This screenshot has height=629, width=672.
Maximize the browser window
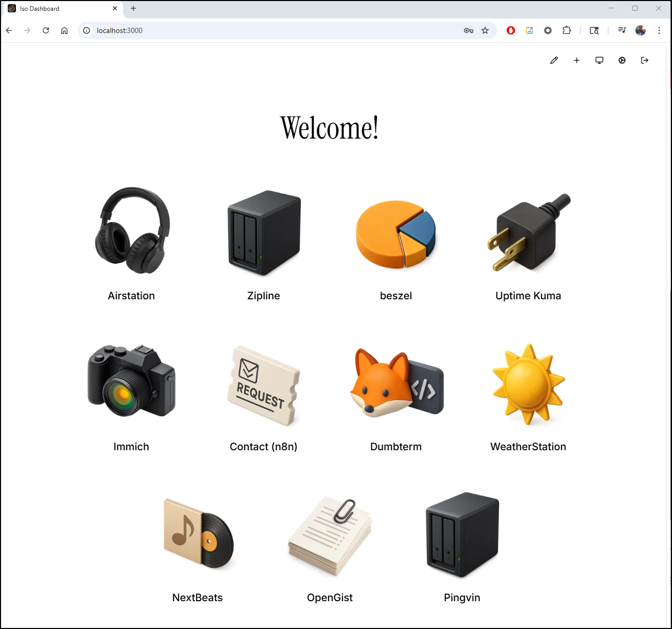pos(635,8)
